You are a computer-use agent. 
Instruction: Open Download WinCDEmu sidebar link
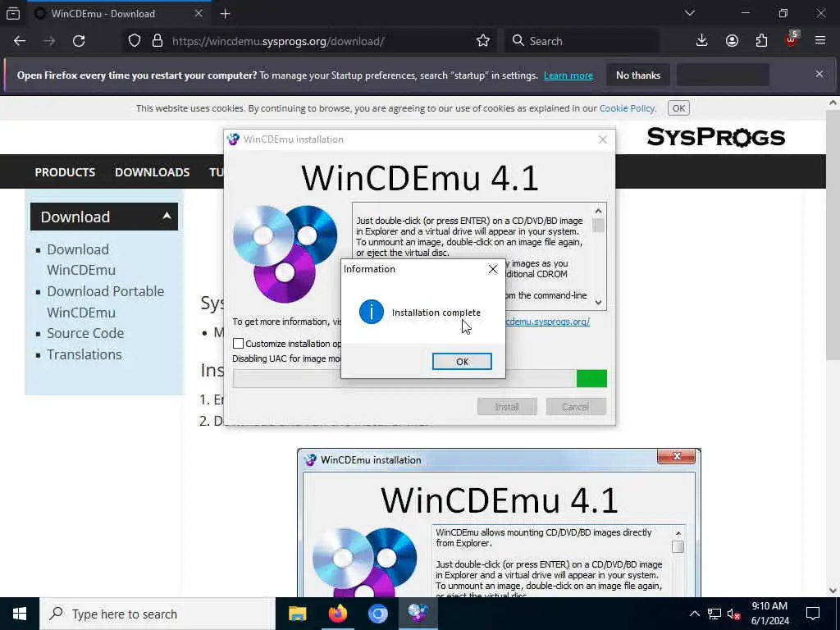point(81,259)
